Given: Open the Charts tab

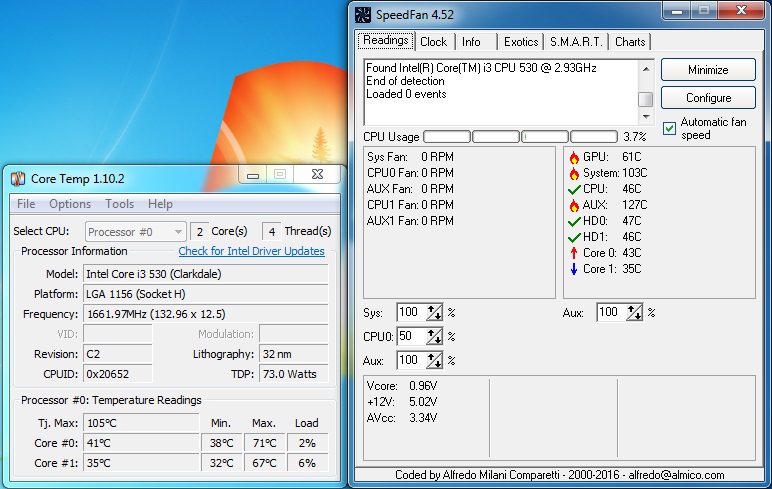Looking at the screenshot, I should click(x=630, y=42).
